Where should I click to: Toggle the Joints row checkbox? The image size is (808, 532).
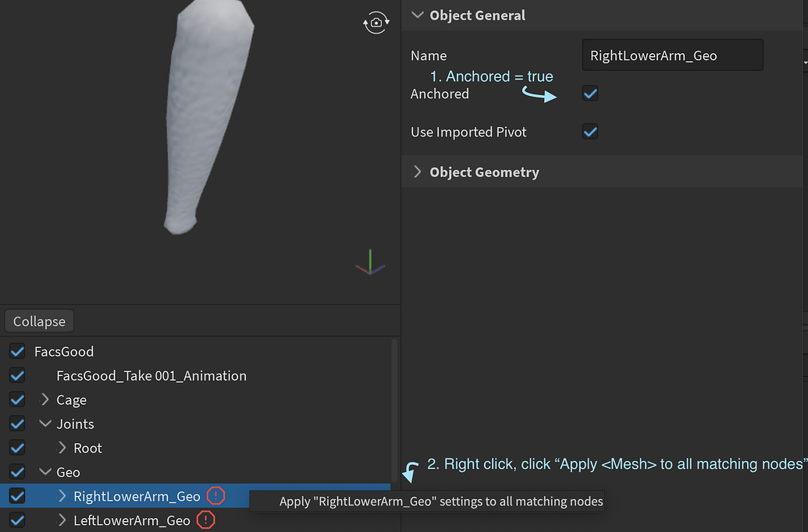coord(17,424)
